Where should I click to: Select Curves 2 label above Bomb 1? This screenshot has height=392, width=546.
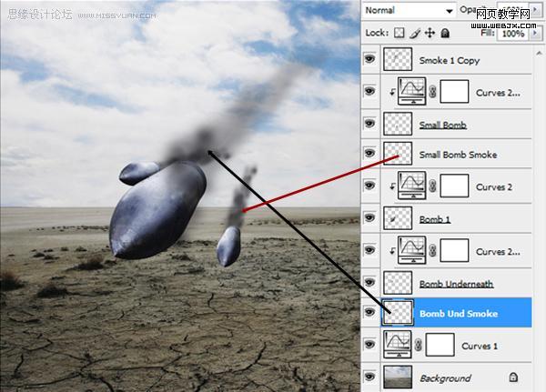click(x=494, y=187)
